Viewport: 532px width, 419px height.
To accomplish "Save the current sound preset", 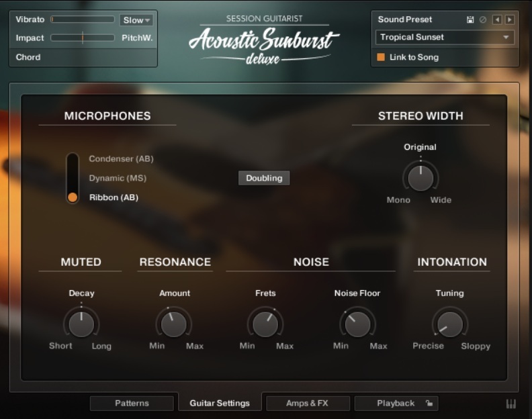I will 470,19.
